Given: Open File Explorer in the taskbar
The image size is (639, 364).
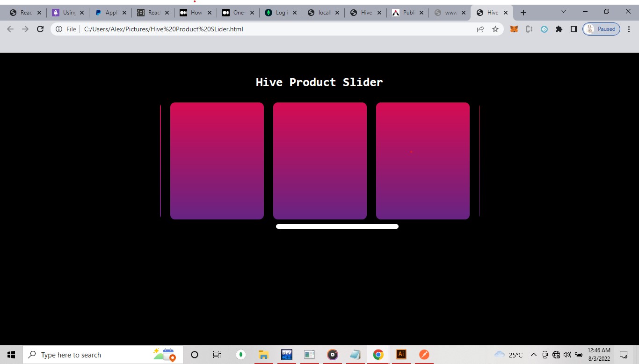Looking at the screenshot, I should click(x=264, y=355).
